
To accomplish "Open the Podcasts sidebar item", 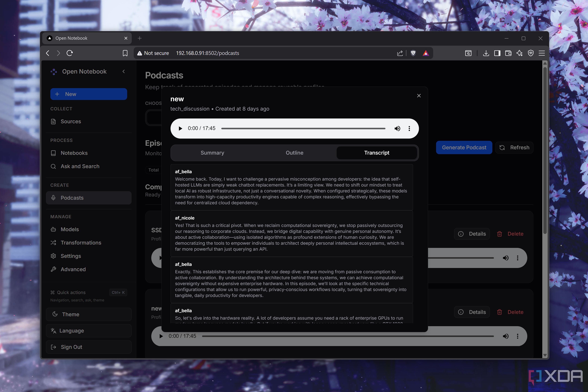I will tap(89, 198).
